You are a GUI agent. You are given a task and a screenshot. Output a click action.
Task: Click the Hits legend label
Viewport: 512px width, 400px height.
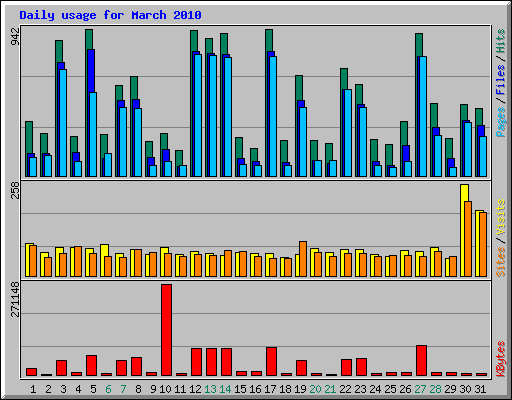click(x=500, y=41)
